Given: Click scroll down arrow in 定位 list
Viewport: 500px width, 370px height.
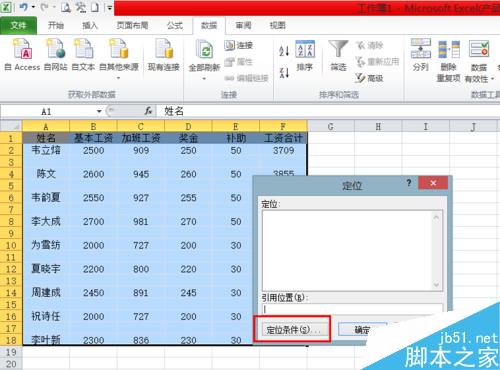Looking at the screenshot, I should click(x=436, y=285).
